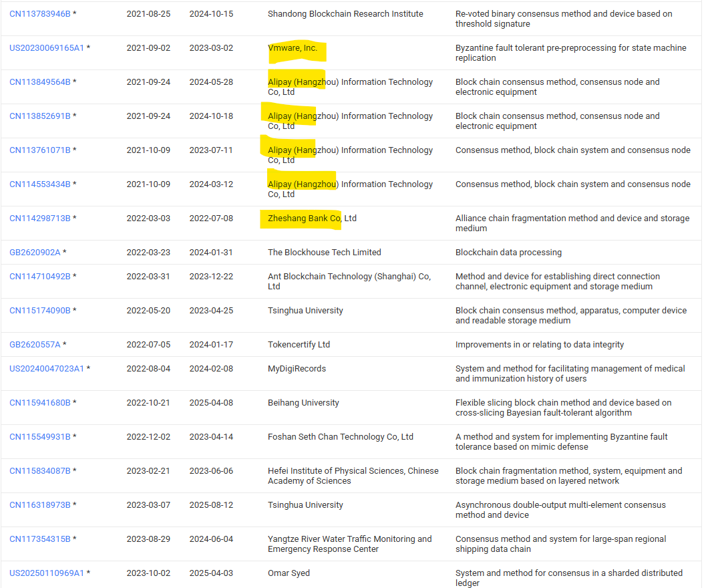Screen dimensions: 710x588
Task: Click assignee 'Tokencertify Ltd'
Action: pyautogui.click(x=299, y=345)
